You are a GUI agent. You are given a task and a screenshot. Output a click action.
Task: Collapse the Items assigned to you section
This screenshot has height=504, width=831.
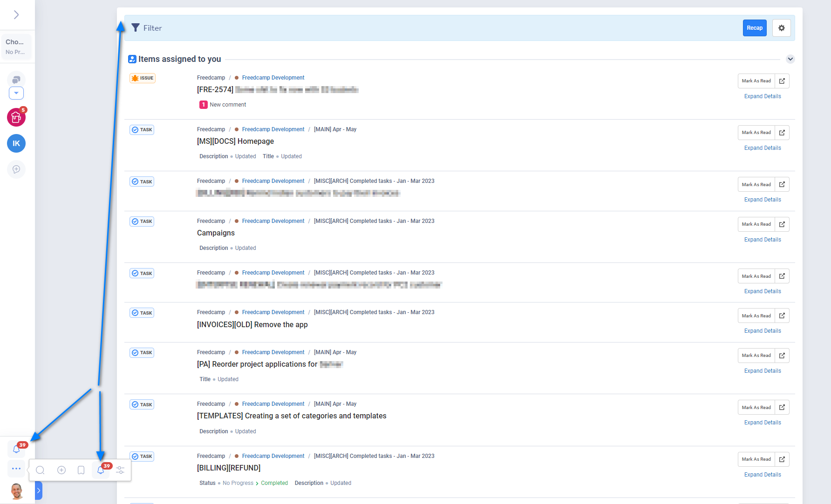(x=790, y=59)
